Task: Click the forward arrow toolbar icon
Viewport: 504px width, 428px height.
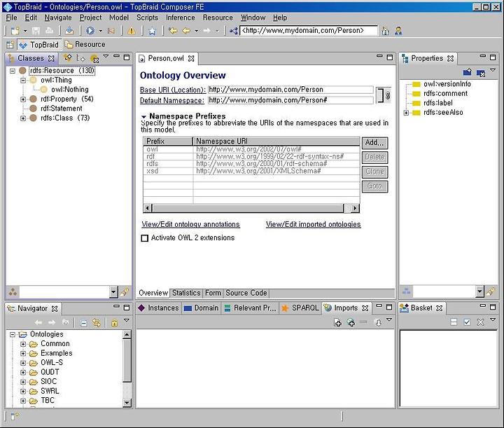Action: (x=206, y=31)
